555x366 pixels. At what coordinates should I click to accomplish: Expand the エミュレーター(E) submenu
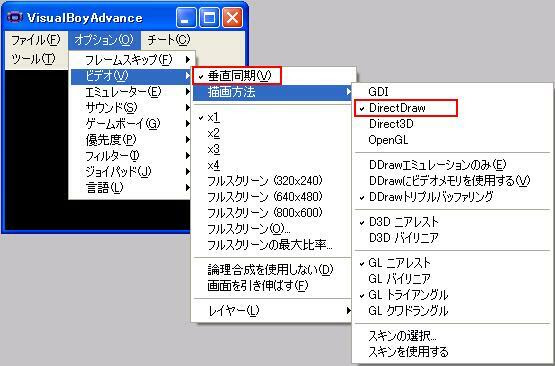pyautogui.click(x=132, y=92)
